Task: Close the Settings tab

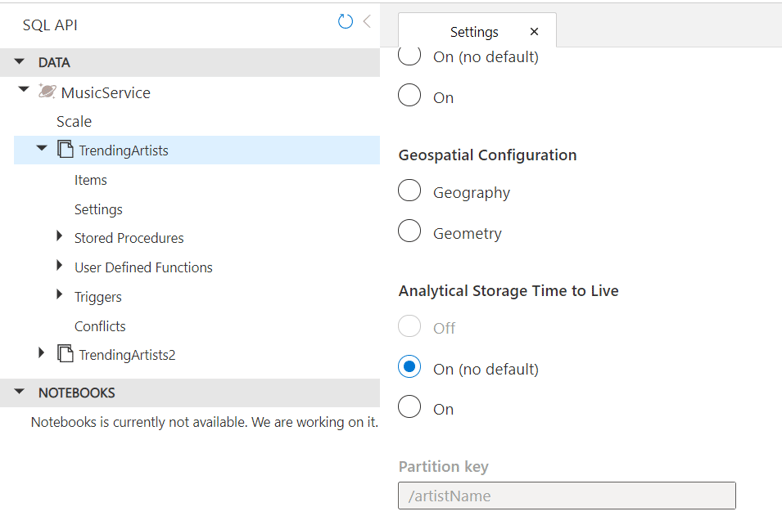Action: click(x=534, y=32)
